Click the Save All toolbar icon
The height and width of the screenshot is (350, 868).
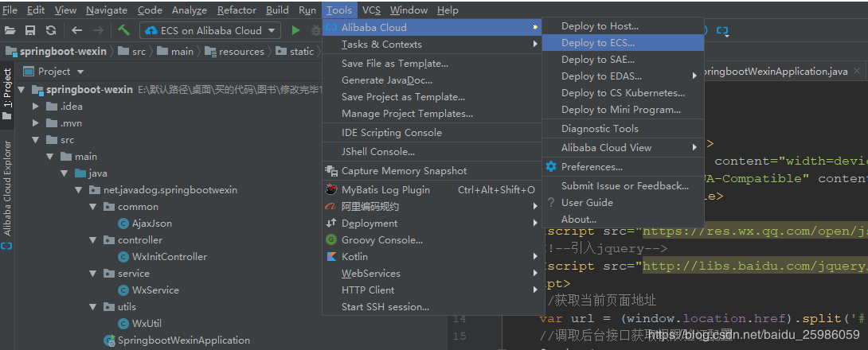tap(30, 30)
